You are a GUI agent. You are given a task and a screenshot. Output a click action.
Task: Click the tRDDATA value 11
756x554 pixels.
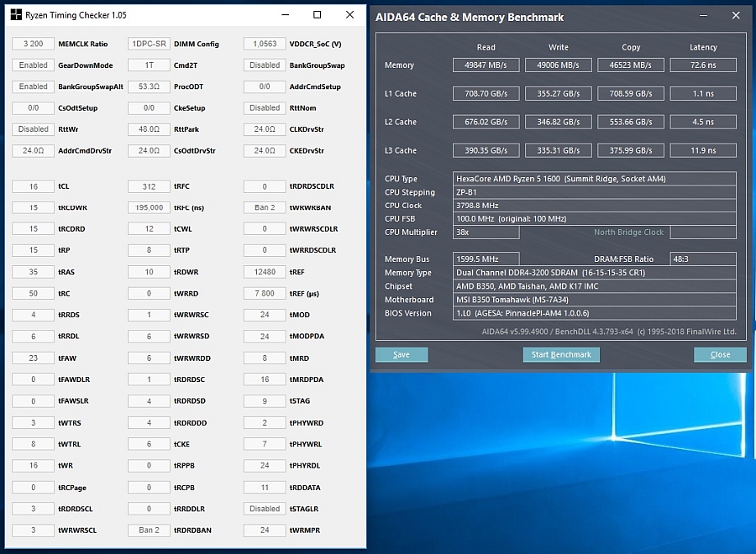pos(265,488)
